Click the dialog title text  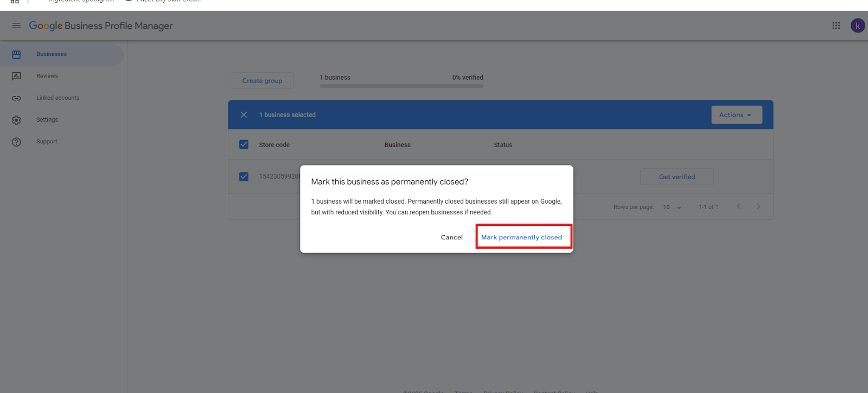(x=390, y=182)
